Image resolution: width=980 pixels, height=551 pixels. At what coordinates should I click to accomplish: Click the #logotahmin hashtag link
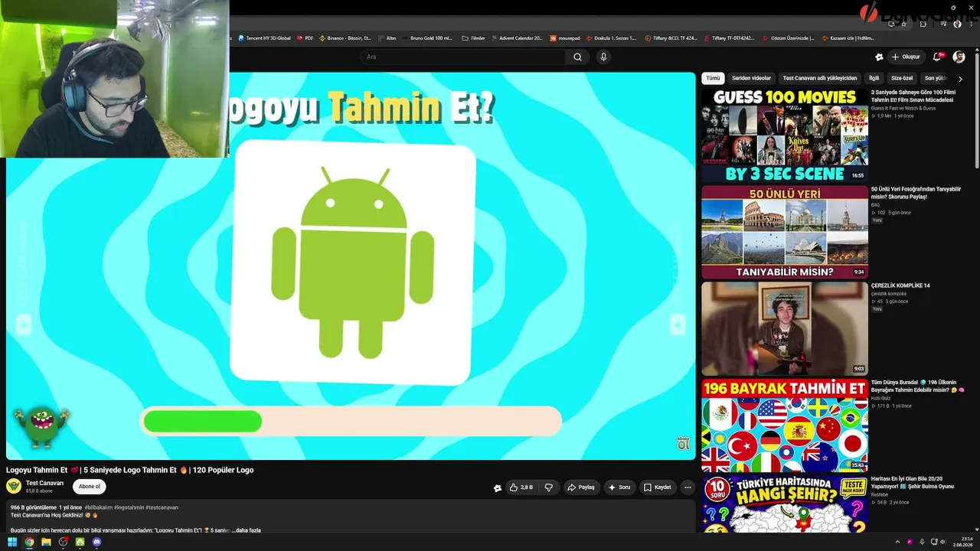[x=129, y=507]
